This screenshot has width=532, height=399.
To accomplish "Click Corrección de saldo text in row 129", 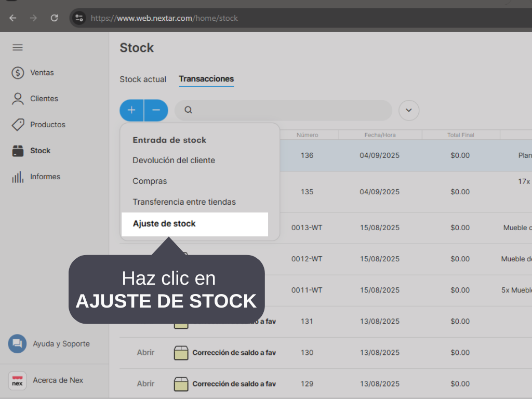I will [x=234, y=384].
